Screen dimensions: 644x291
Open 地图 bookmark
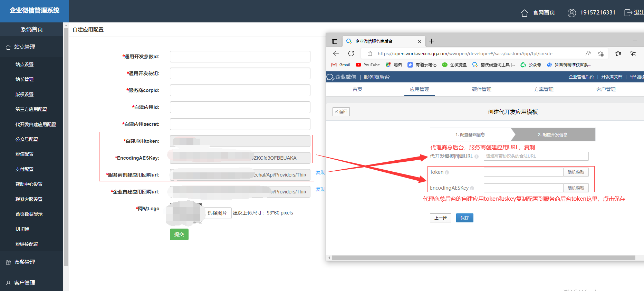pos(394,65)
